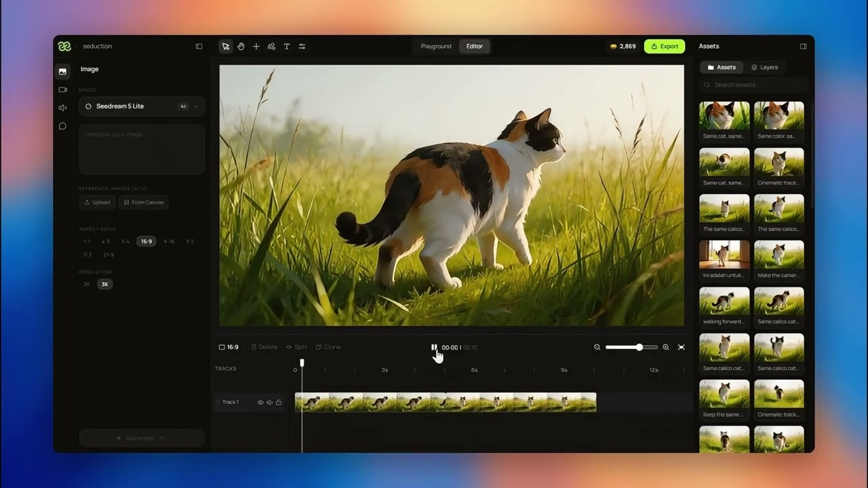
Task: Open the Assets tab
Action: click(x=722, y=67)
